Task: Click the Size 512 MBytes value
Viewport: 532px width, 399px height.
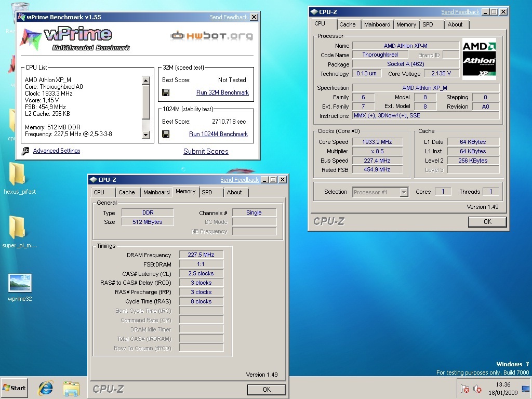Action: (x=148, y=222)
